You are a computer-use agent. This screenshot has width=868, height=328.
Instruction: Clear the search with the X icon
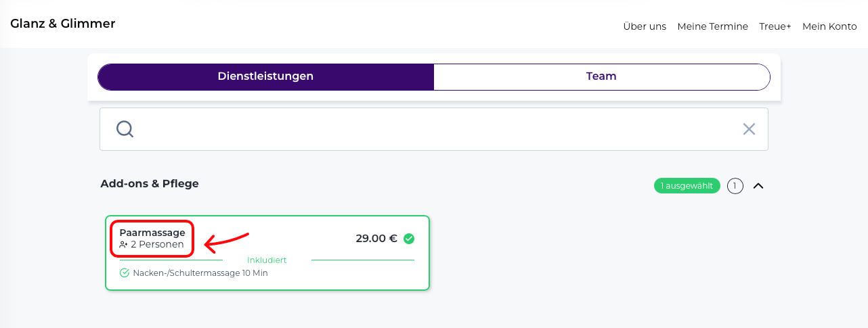click(749, 129)
